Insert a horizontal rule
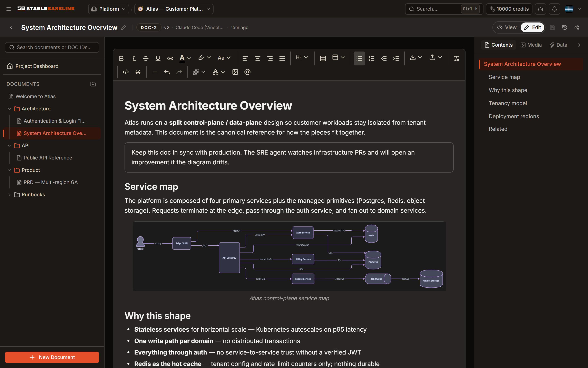Viewport: 588px width, 368px height. point(155,72)
